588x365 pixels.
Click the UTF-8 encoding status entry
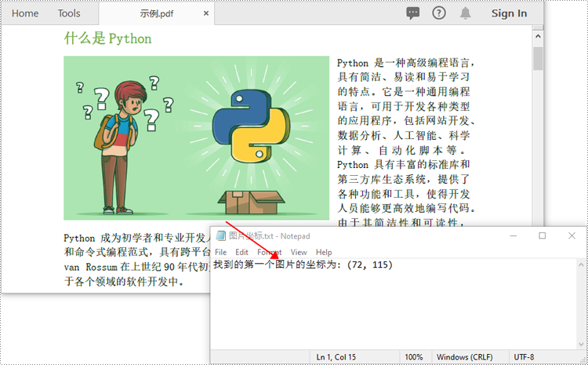(x=524, y=357)
